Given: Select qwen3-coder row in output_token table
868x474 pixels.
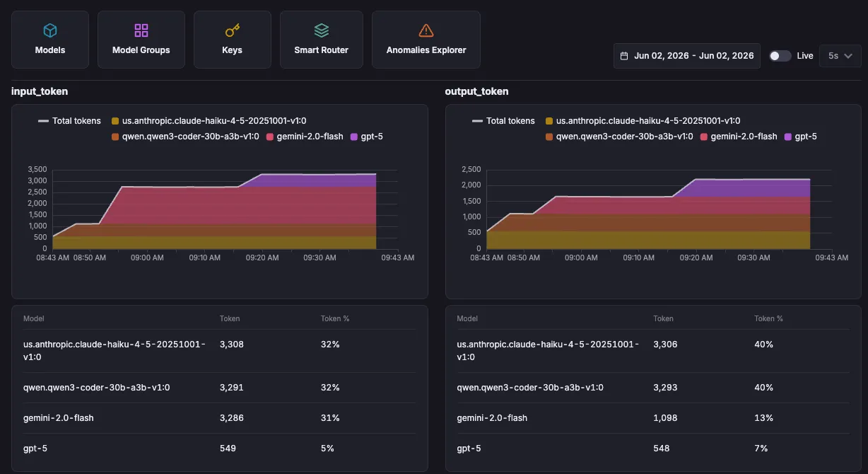Looking at the screenshot, I should pos(653,388).
